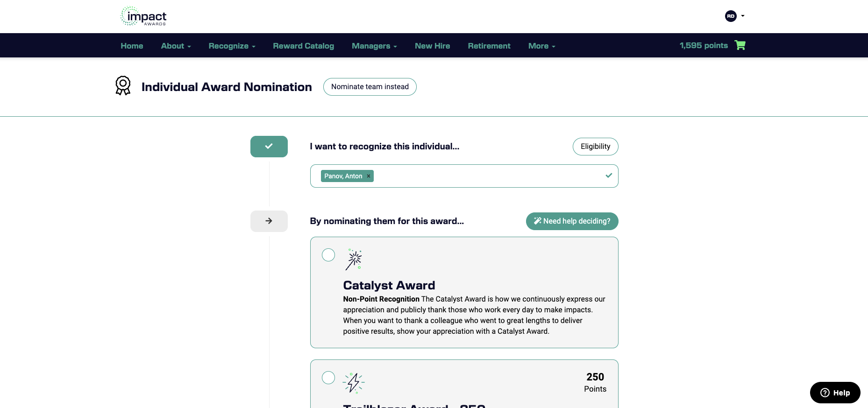Image resolution: width=868 pixels, height=408 pixels.
Task: Open the Retirement menu item
Action: (x=489, y=46)
